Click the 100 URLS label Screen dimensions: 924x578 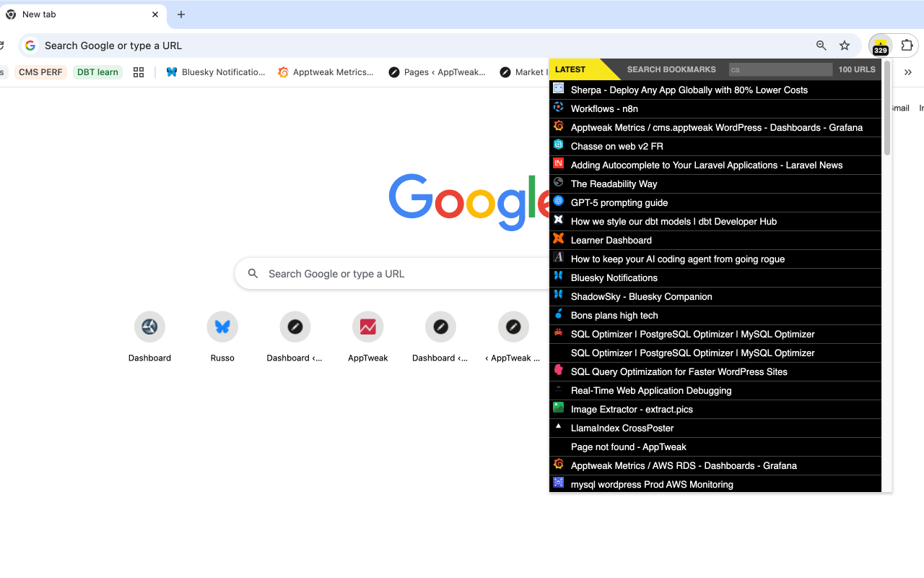857,69
